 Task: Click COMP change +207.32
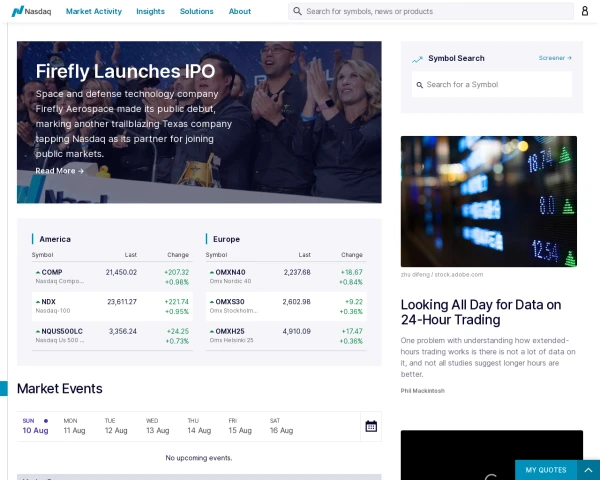176,272
